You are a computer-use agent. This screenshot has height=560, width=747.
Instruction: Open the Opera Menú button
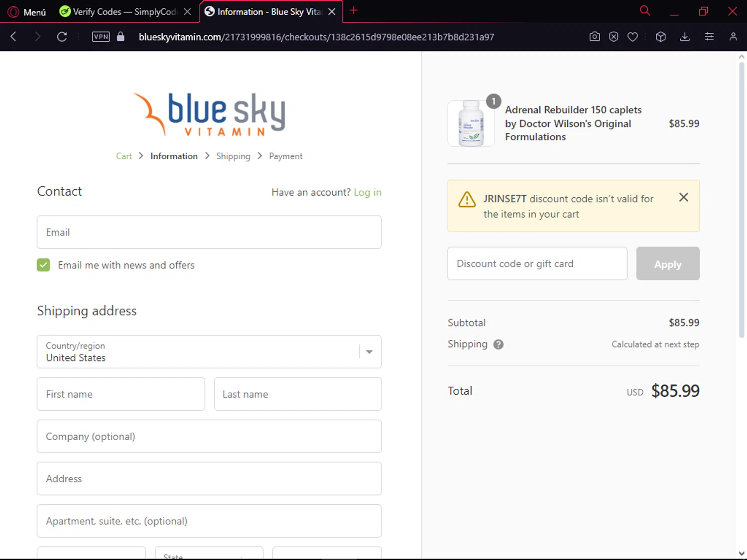tap(27, 11)
